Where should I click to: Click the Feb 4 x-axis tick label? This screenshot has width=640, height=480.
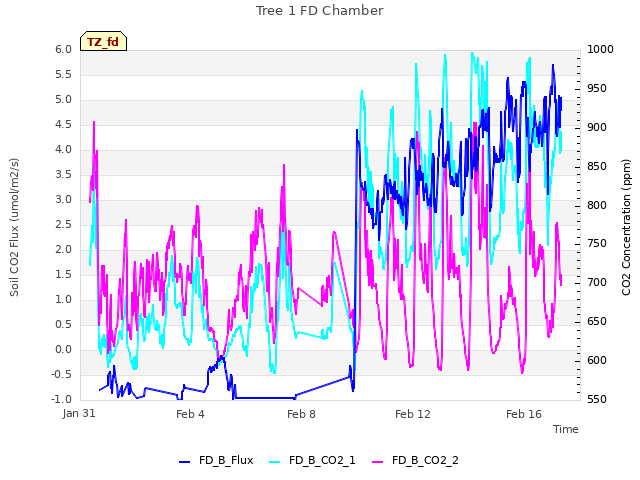pyautogui.click(x=190, y=414)
